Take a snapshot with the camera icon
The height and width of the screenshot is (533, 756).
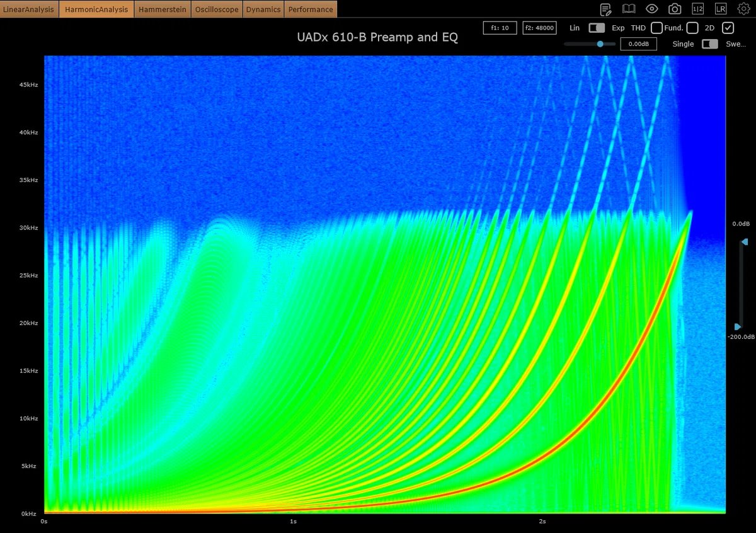pos(675,9)
